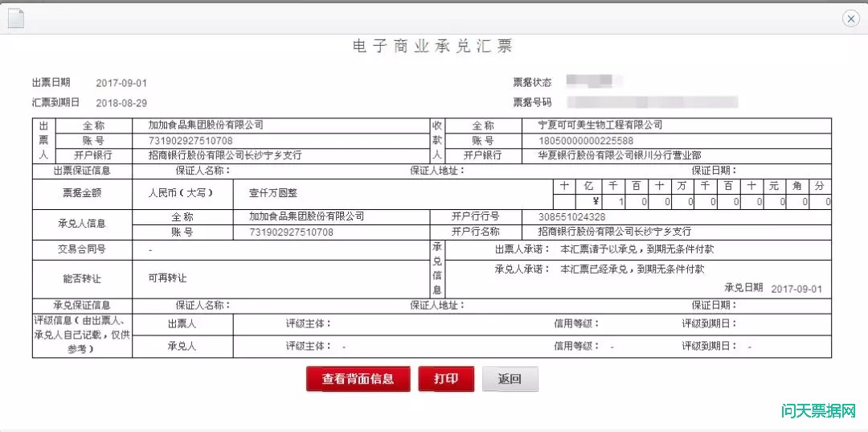Click the 承兑保证信息 row label
Screen dimensions: 868x432
click(x=82, y=305)
